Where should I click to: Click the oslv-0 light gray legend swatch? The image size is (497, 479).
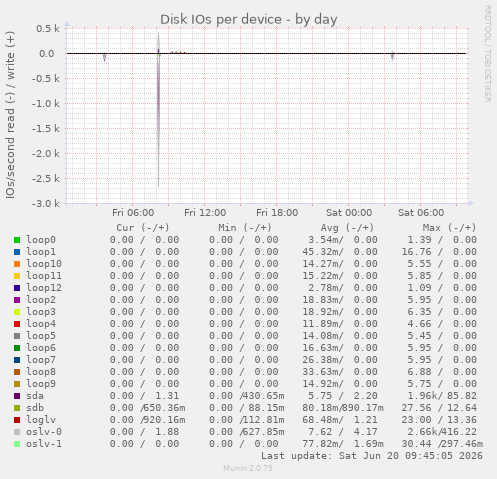point(17,432)
